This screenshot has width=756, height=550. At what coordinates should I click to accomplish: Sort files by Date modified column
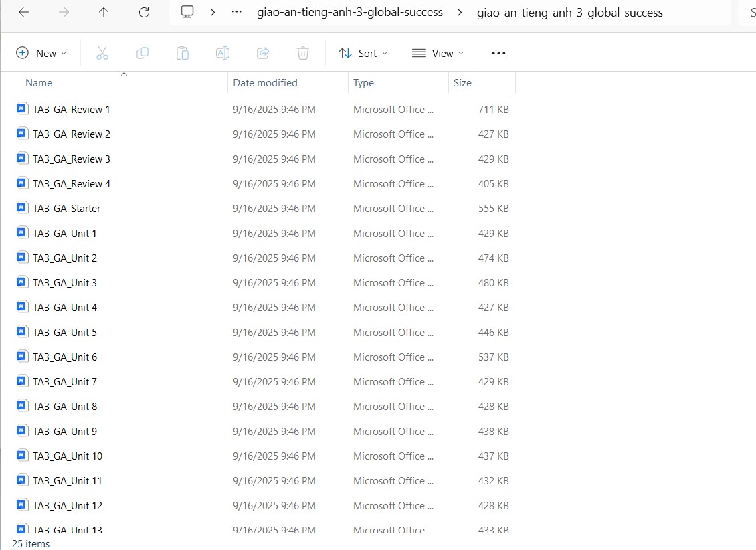[265, 83]
